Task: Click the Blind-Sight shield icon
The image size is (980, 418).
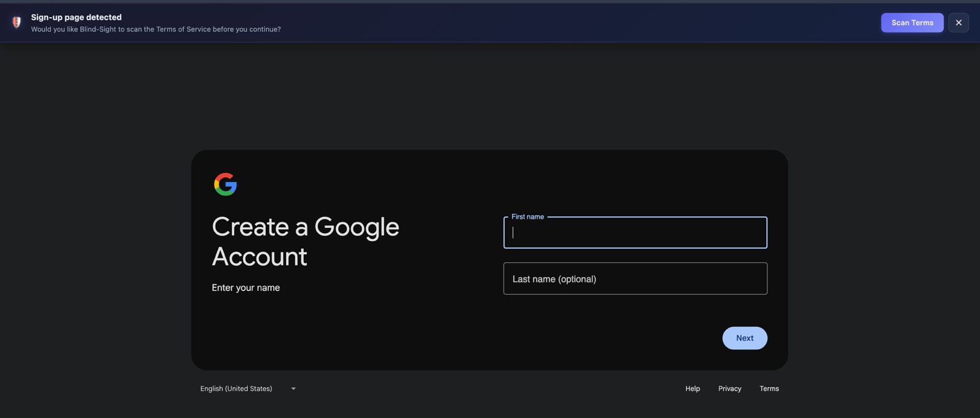Action: point(17,23)
